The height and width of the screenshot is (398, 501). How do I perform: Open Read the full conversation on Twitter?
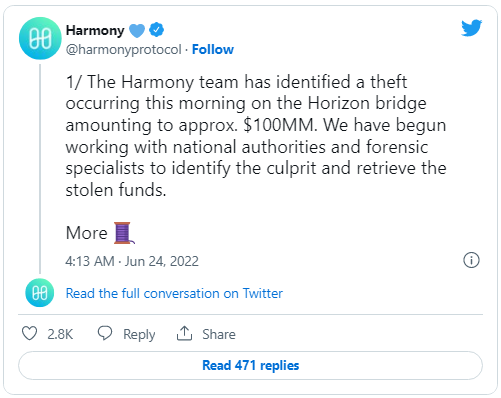point(174,293)
